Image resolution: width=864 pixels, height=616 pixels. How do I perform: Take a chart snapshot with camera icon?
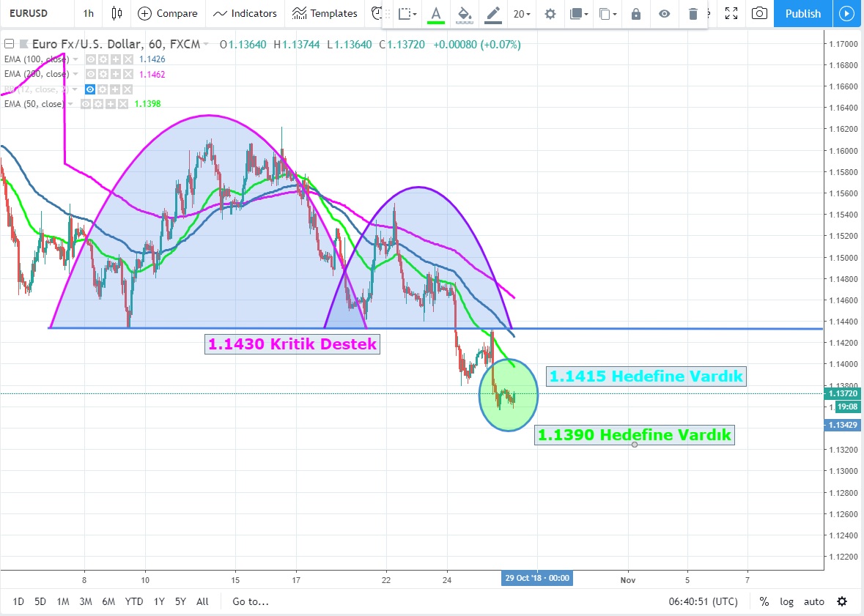[760, 13]
